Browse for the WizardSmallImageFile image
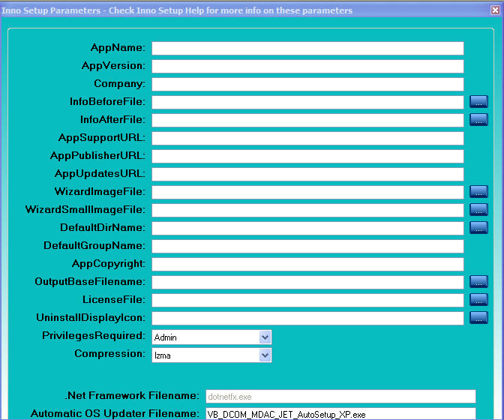504x420 pixels. [478, 209]
